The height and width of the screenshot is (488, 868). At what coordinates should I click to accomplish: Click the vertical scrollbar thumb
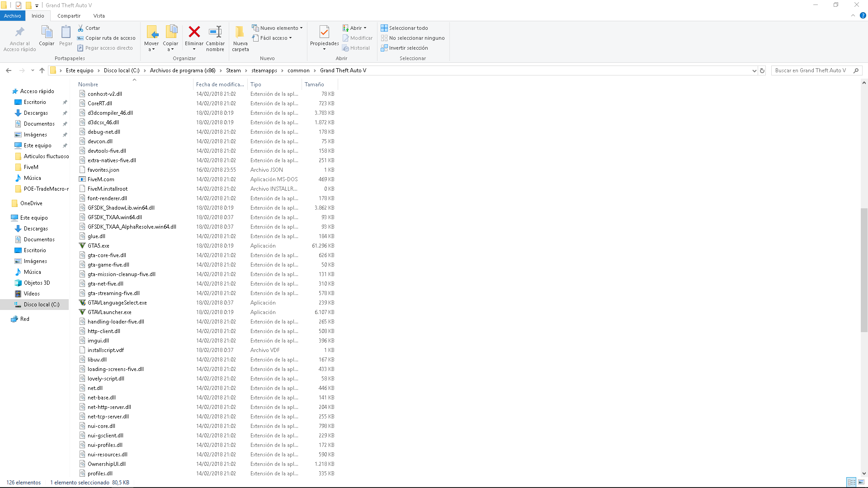coord(864,270)
